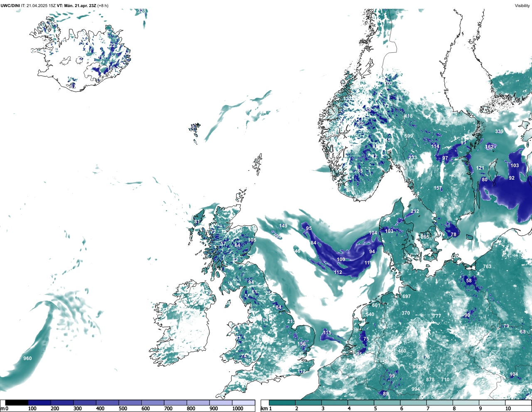Viewport: 532px width, 412px height.
Task: Click the '265' map value
Action: [425, 237]
